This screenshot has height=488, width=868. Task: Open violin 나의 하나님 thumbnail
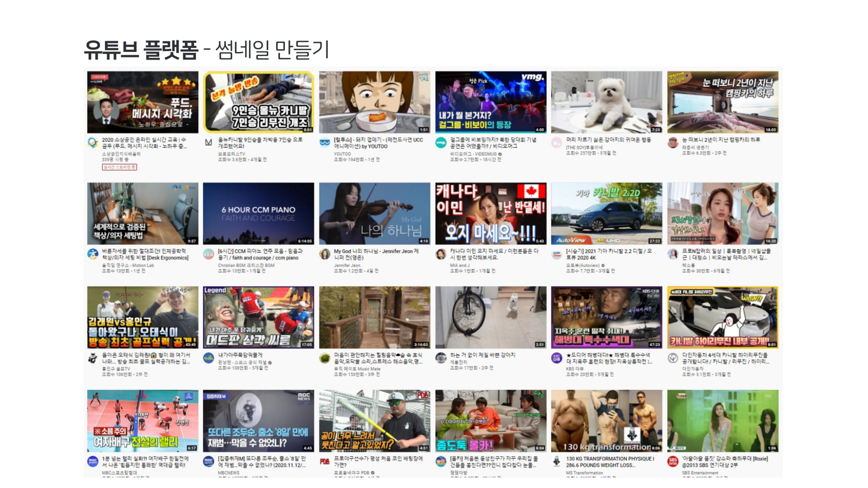pyautogui.click(x=375, y=213)
